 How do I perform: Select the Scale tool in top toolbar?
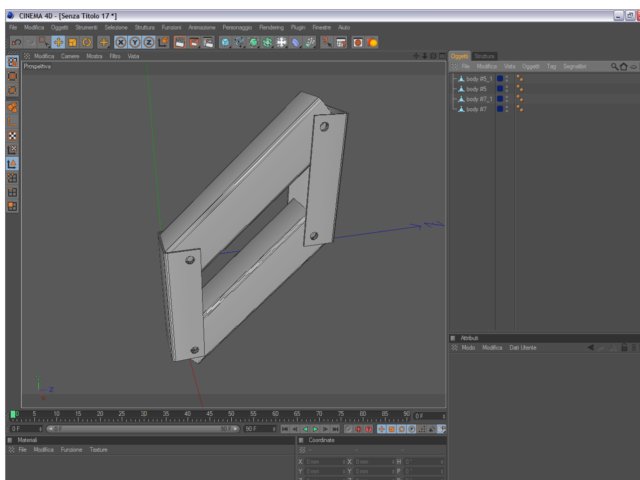tap(73, 42)
